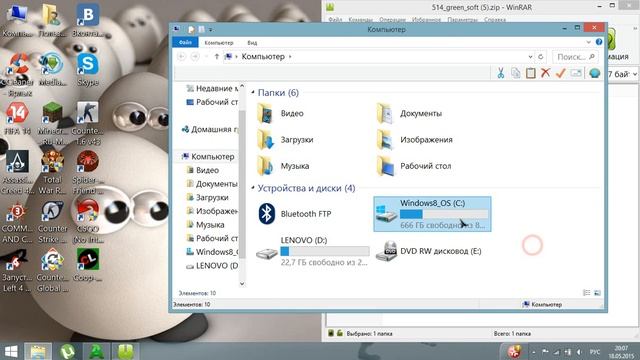Image resolution: width=640 pixels, height=360 pixels.
Task: Select the LENOVO (D:) drive
Action: [312, 251]
